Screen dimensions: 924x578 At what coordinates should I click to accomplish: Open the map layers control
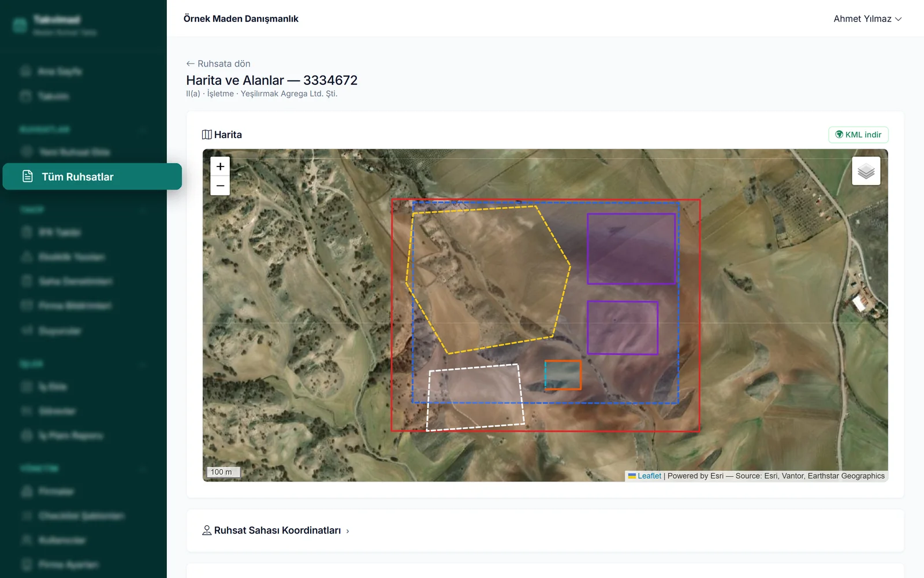866,171
